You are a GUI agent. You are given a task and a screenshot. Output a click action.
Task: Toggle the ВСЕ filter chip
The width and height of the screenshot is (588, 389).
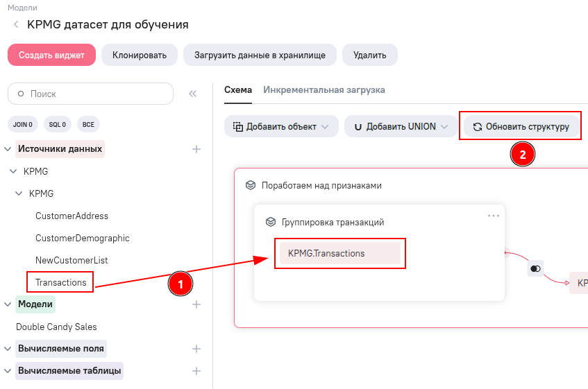[88, 125]
